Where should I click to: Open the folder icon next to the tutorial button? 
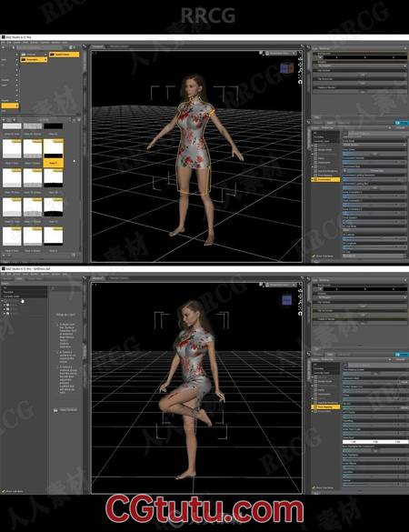pos(55,410)
